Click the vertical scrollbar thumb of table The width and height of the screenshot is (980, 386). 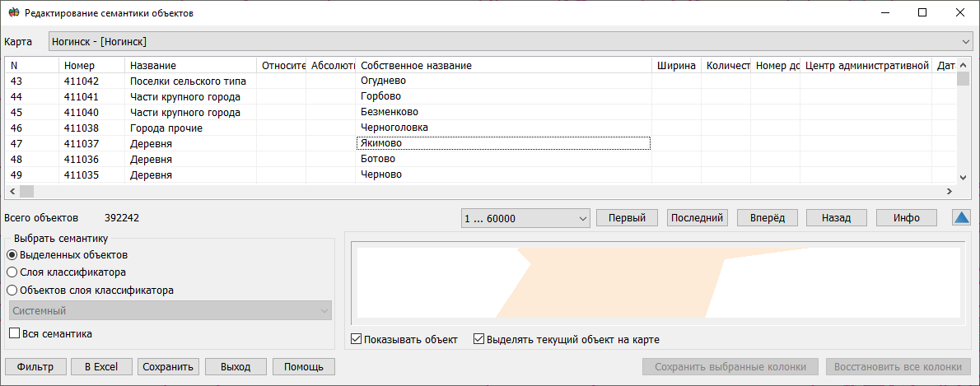[x=964, y=78]
